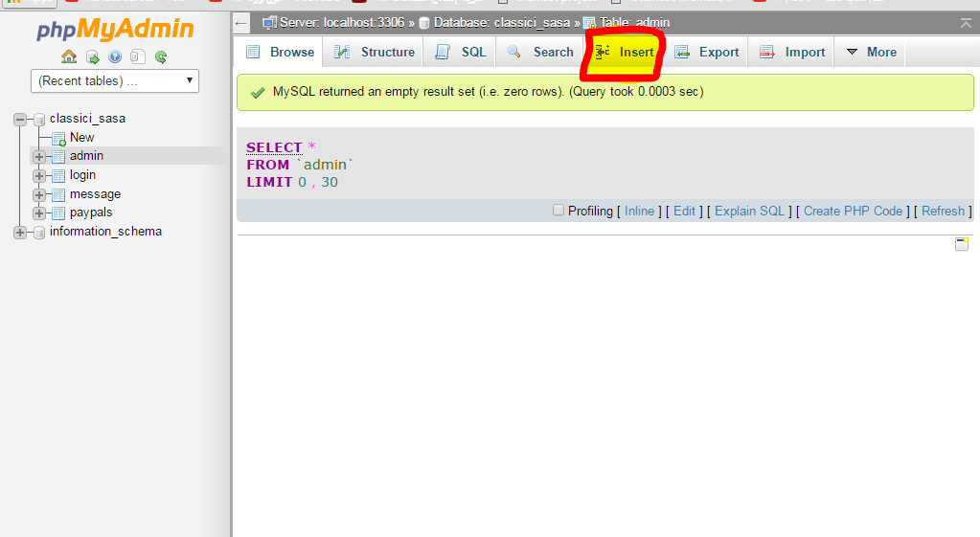Click the phpMyAdmin logo
The width and height of the screenshot is (980, 537).
tap(116, 29)
